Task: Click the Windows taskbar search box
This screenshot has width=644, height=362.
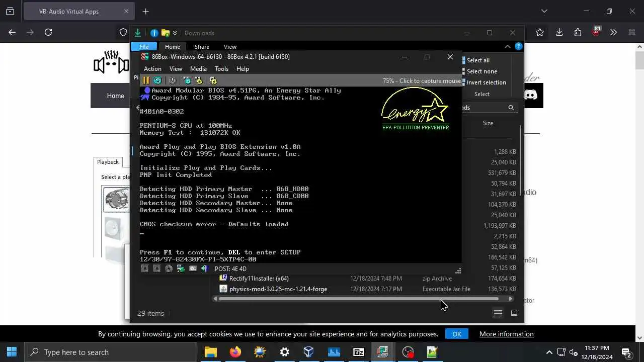Action: tap(111, 352)
